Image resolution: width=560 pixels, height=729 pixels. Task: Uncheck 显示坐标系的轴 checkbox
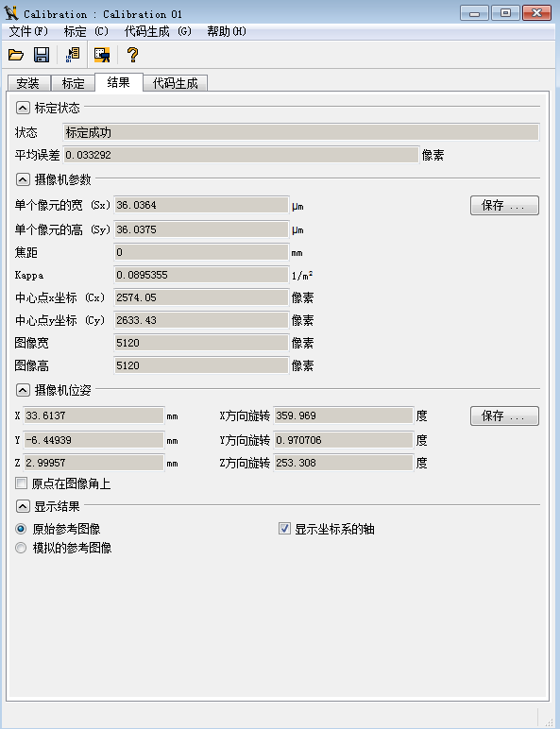(x=284, y=529)
